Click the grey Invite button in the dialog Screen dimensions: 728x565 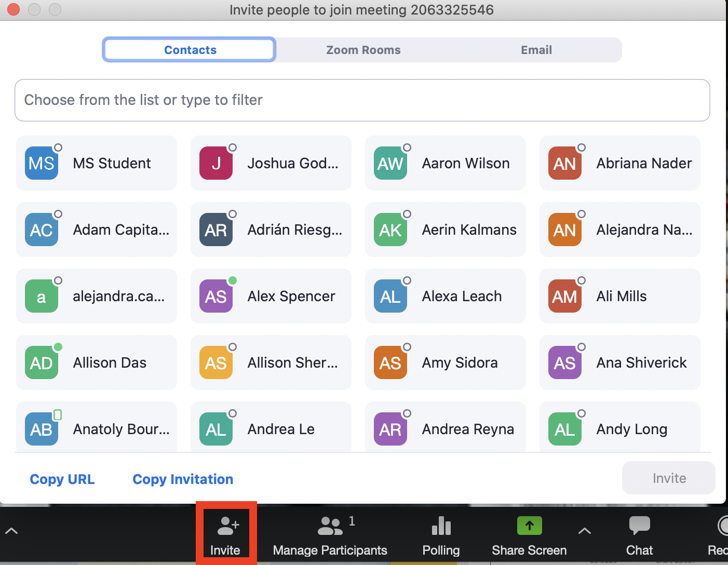[x=669, y=478]
